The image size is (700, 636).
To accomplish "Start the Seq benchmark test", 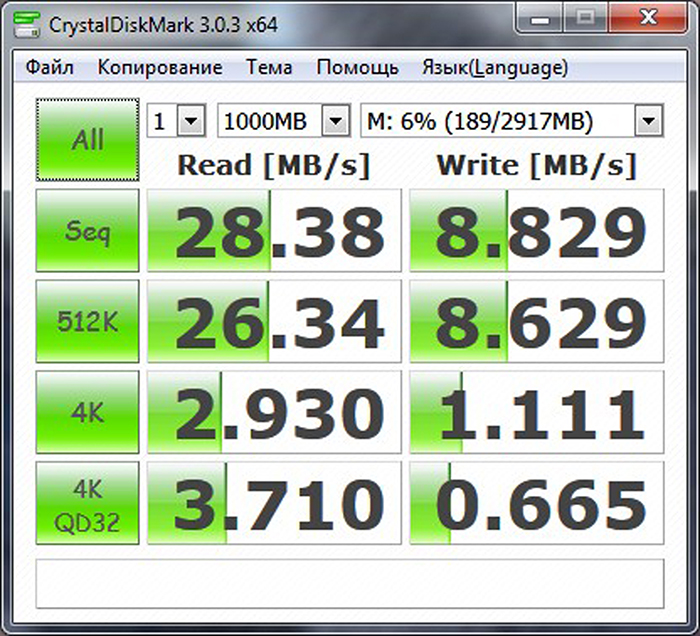I will (x=88, y=230).
